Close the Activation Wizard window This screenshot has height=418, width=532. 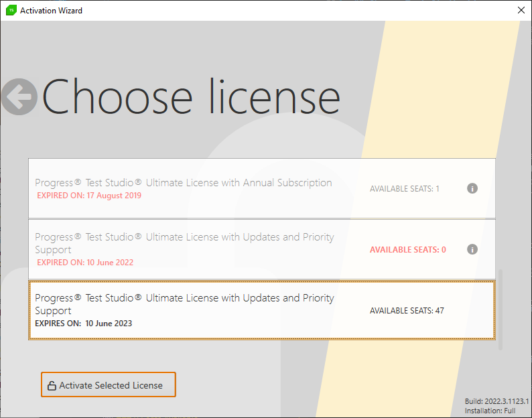click(521, 10)
